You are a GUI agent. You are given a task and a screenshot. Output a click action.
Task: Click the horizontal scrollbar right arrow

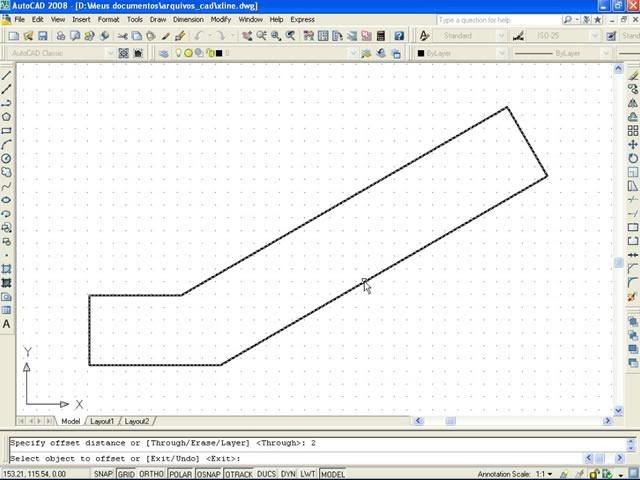point(608,421)
